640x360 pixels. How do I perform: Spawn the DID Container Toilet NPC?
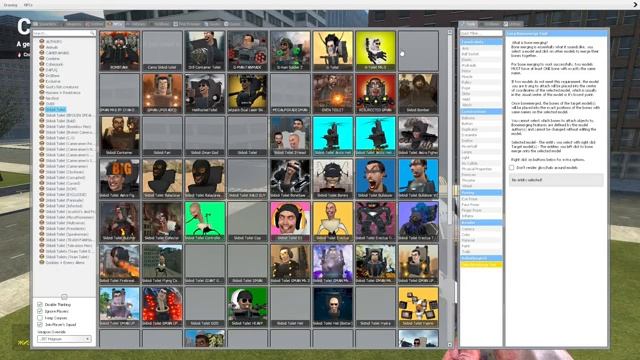[x=205, y=50]
